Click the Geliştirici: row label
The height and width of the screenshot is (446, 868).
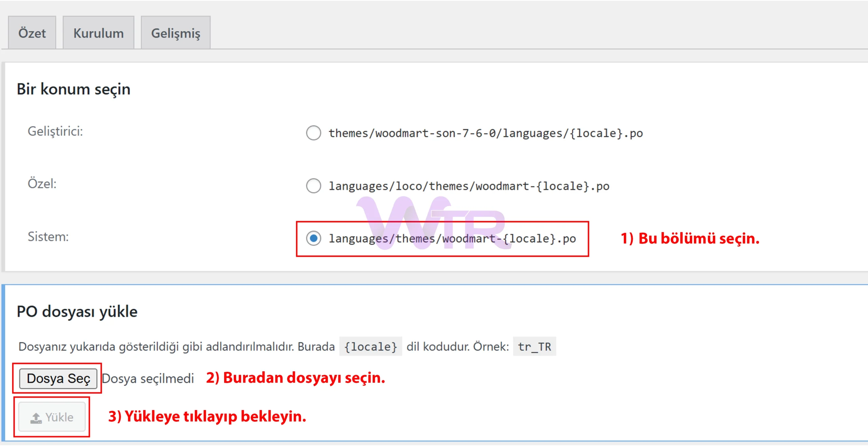point(55,131)
